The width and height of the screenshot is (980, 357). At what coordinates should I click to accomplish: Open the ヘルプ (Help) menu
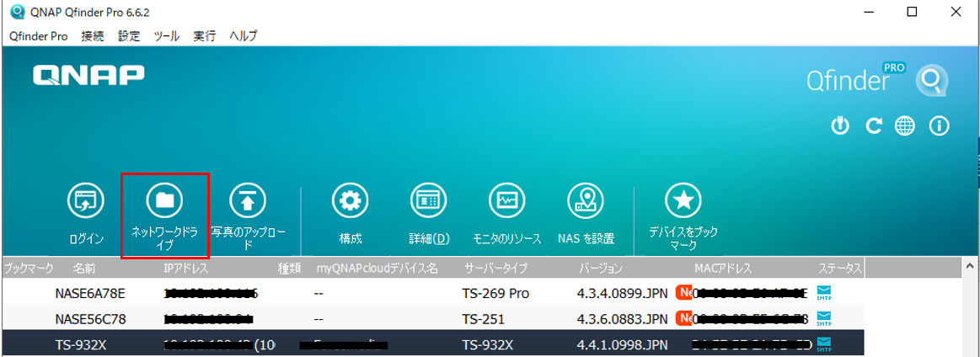pos(244,36)
